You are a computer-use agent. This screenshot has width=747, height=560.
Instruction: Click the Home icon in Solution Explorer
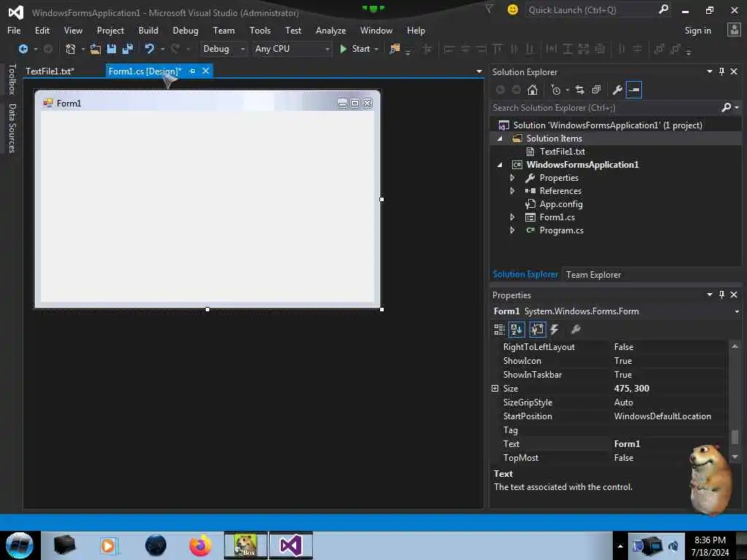532,90
